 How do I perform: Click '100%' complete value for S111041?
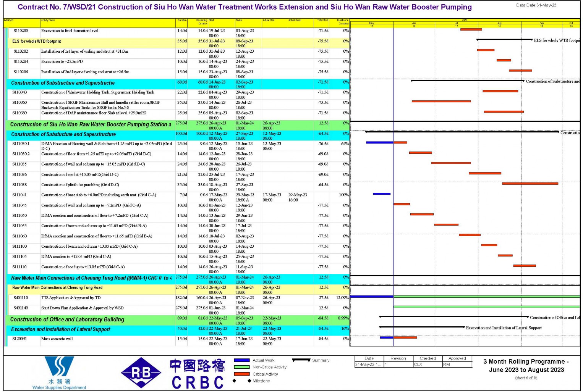coord(344,195)
